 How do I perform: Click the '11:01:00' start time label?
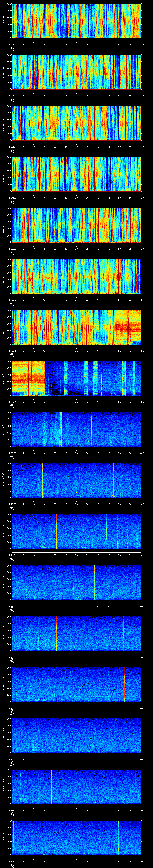coord(12,44)
